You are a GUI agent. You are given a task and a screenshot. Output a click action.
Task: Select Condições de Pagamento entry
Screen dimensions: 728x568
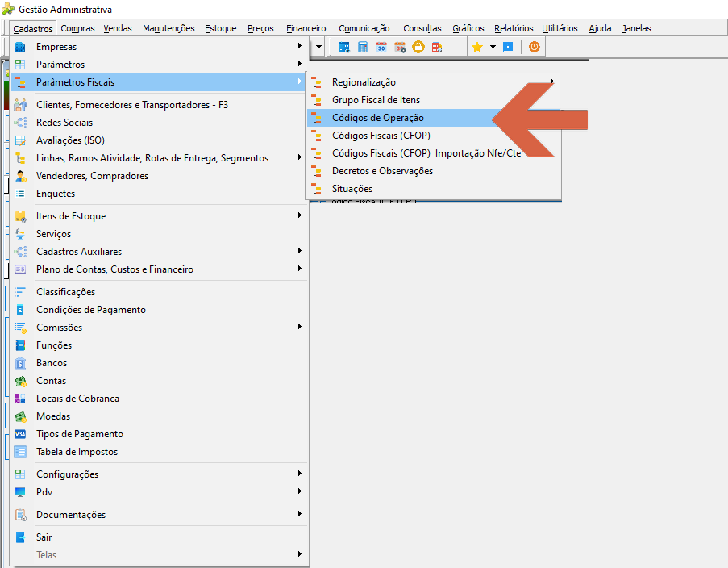coord(158,310)
